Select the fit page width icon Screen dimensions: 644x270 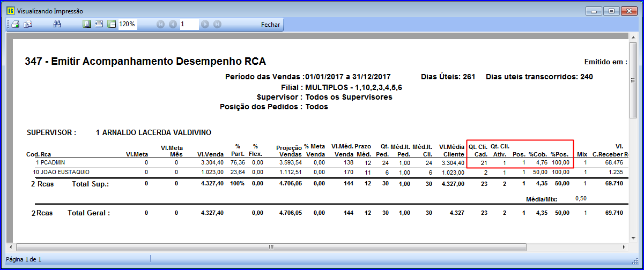[99, 24]
